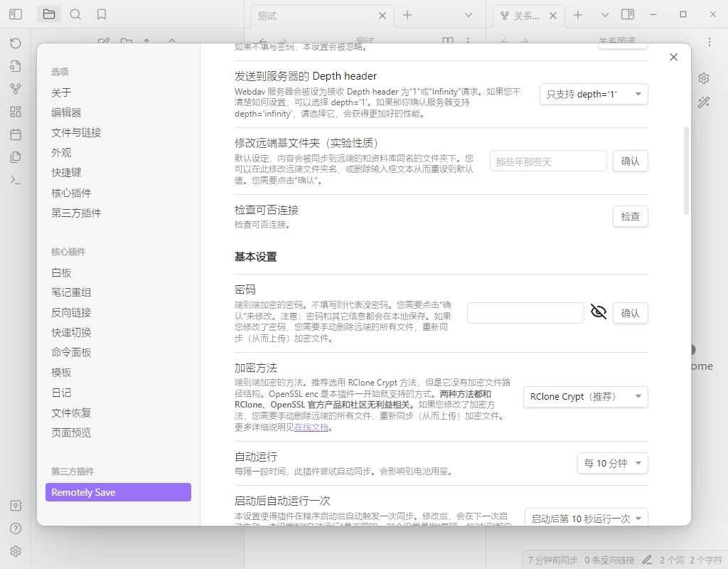
Task: Open the file explorer folder icon
Action: [x=49, y=14]
